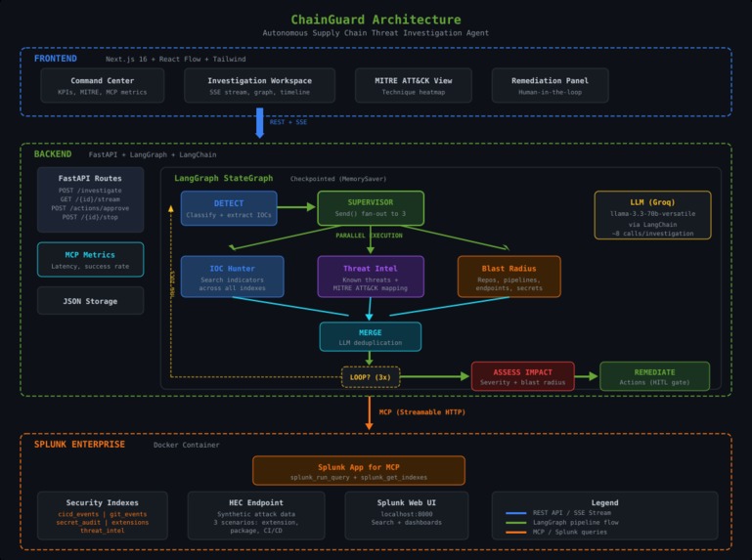
Task: Click 'localhost:8000' text
Action: pos(407,514)
